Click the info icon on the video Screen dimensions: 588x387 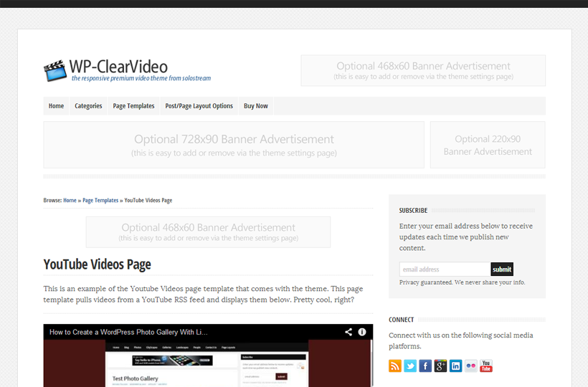[x=362, y=332]
